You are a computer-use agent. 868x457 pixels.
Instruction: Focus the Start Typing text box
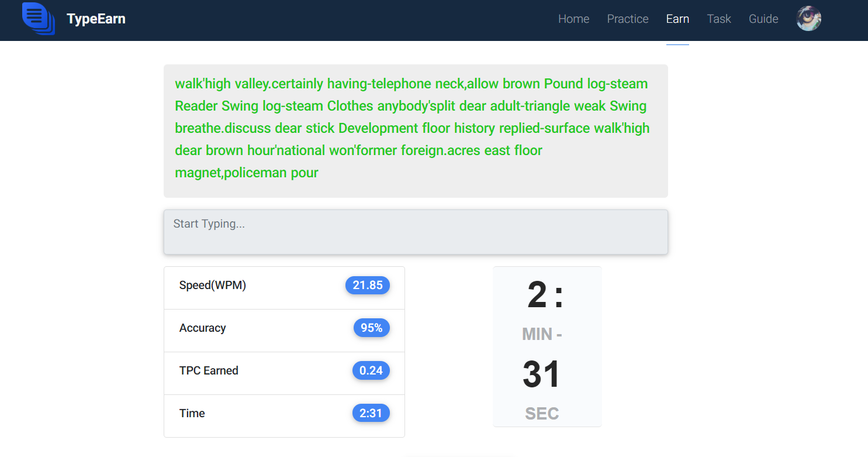pos(416,232)
